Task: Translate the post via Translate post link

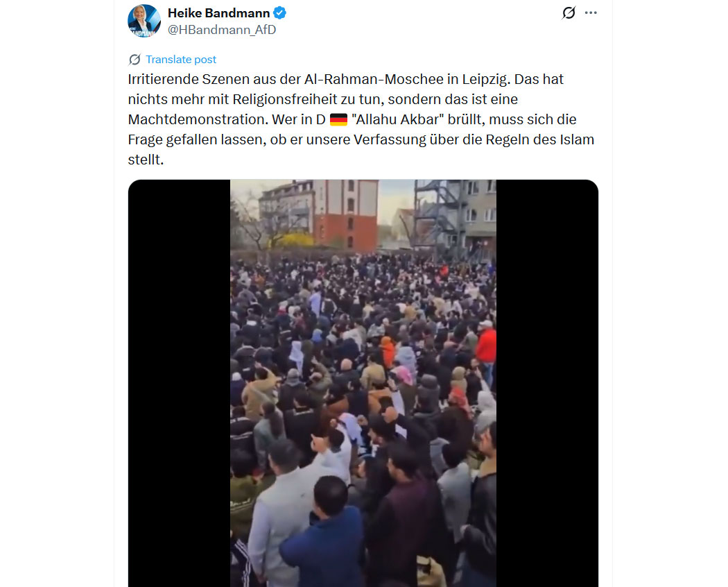Action: pos(180,60)
